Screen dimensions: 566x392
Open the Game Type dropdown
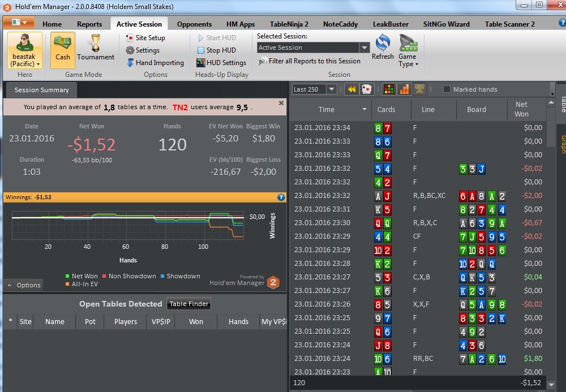[408, 50]
